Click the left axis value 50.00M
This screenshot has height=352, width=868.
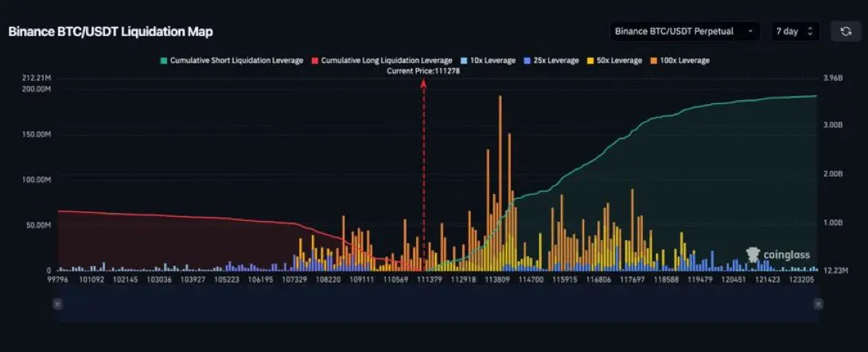pos(39,226)
